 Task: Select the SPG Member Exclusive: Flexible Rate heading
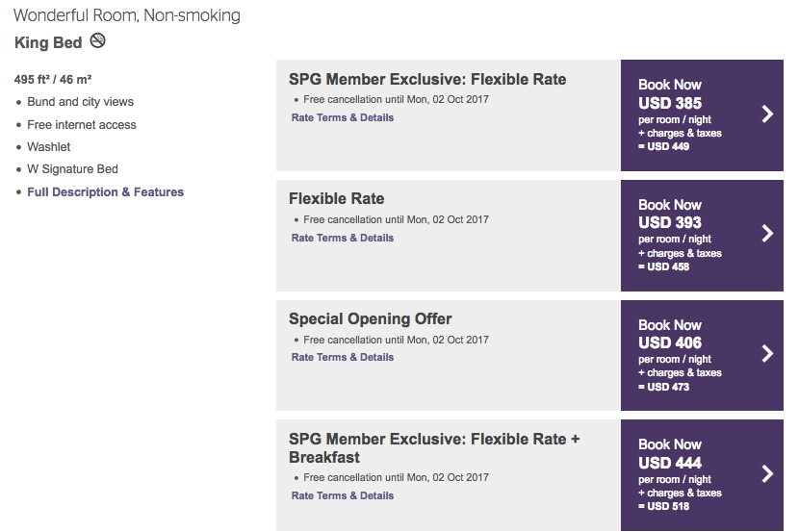(427, 79)
